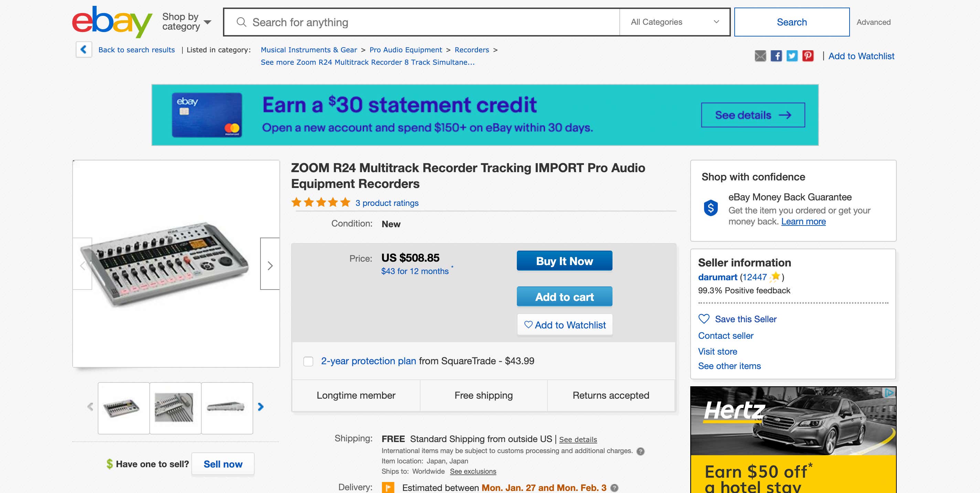The width and height of the screenshot is (980, 493).
Task: Click the eBay card image in banner
Action: pyautogui.click(x=206, y=115)
